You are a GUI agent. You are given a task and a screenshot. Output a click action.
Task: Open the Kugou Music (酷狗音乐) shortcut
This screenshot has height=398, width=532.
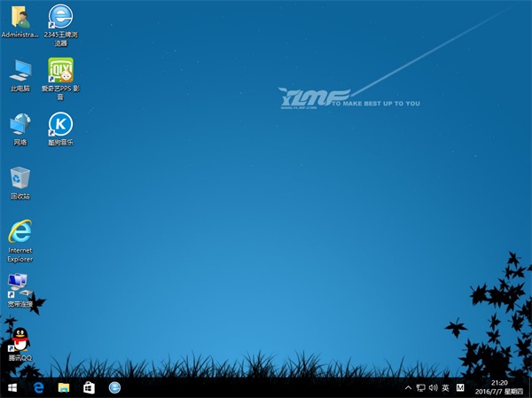(60, 124)
